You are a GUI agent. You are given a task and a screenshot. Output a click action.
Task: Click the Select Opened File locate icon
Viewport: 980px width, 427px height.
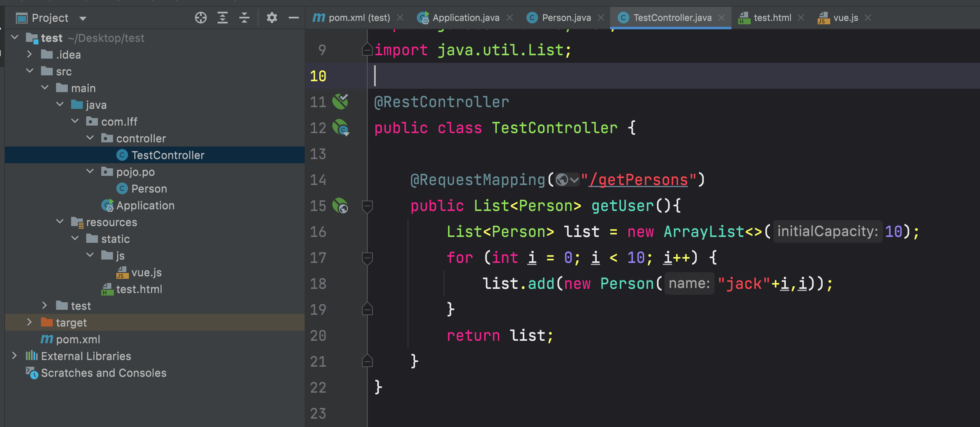click(x=201, y=18)
